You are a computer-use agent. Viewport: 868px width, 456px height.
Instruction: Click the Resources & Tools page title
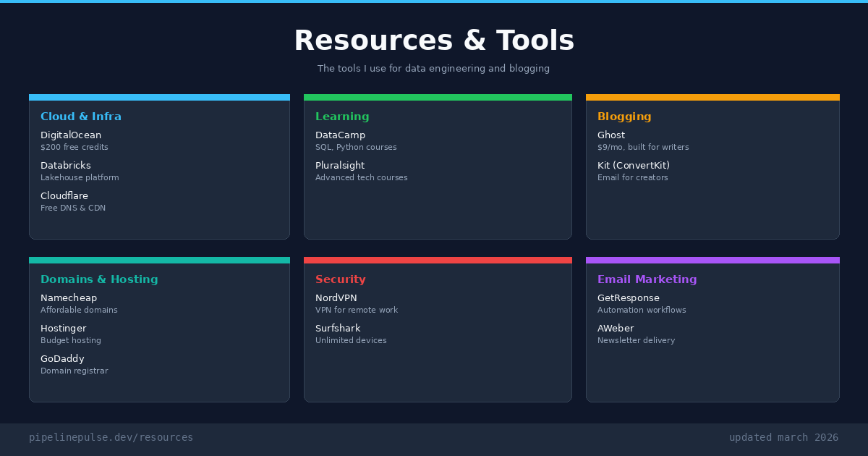pyautogui.click(x=434, y=41)
